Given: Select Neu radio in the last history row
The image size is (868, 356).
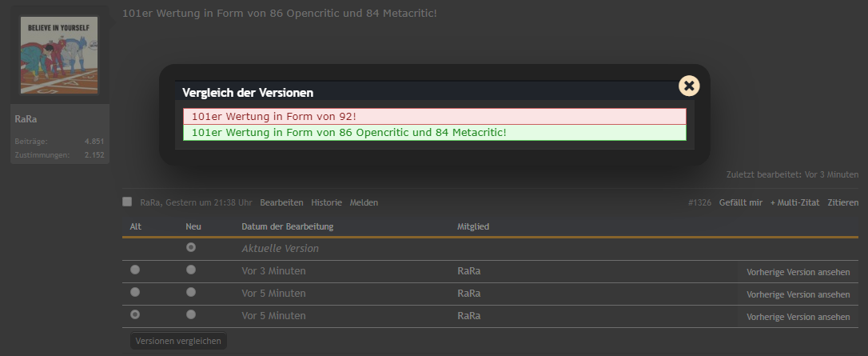Looking at the screenshot, I should click(191, 314).
